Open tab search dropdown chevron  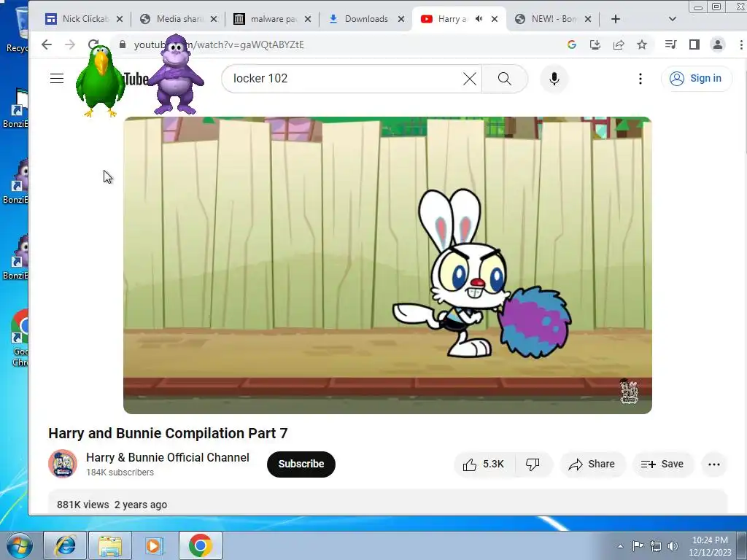(672, 19)
